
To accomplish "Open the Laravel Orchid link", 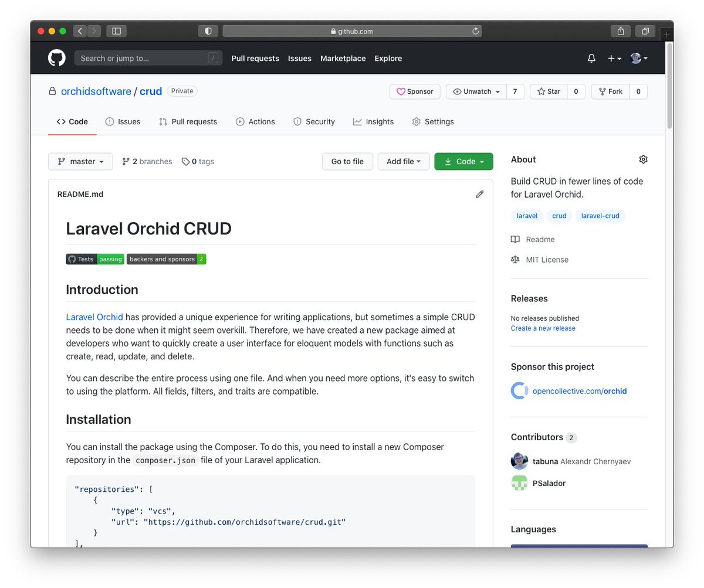I will pyautogui.click(x=94, y=317).
